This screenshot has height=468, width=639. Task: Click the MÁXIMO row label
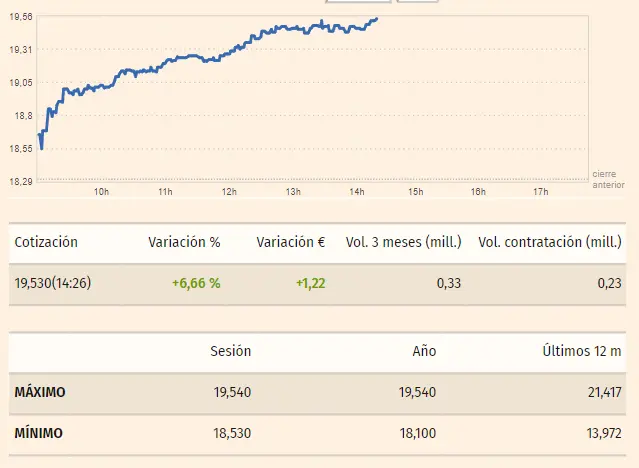pyautogui.click(x=40, y=392)
